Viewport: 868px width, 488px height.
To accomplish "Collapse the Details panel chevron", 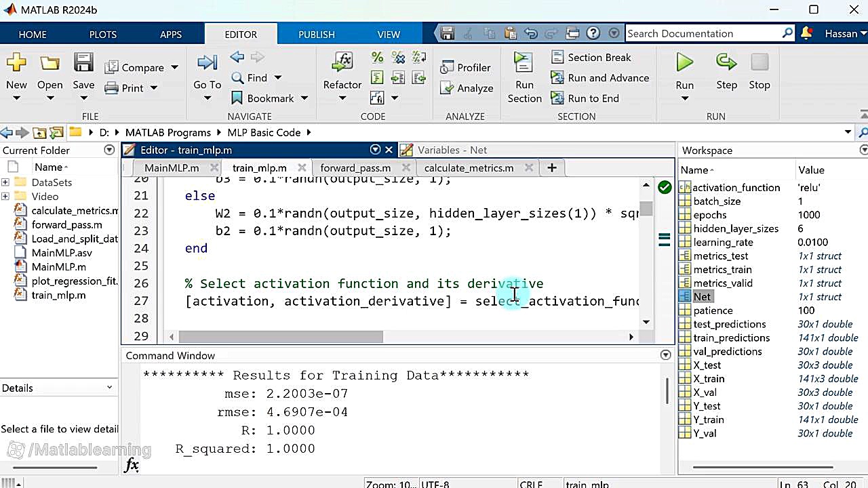I will [109, 388].
